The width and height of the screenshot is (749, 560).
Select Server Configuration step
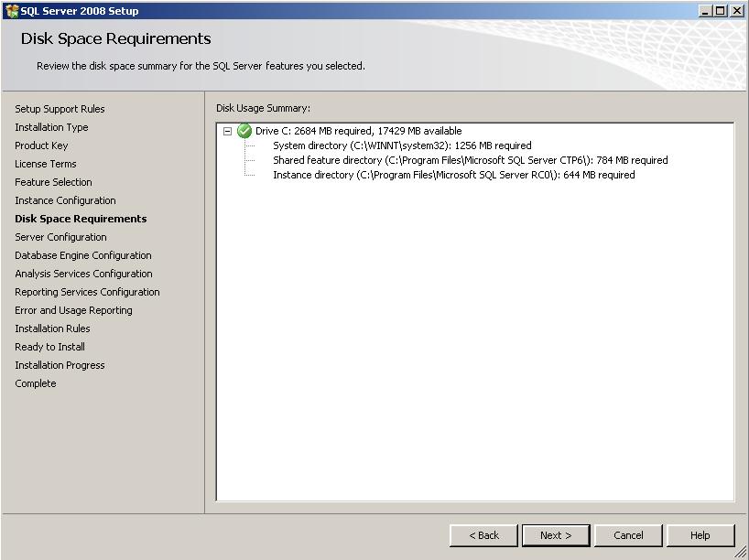click(60, 237)
